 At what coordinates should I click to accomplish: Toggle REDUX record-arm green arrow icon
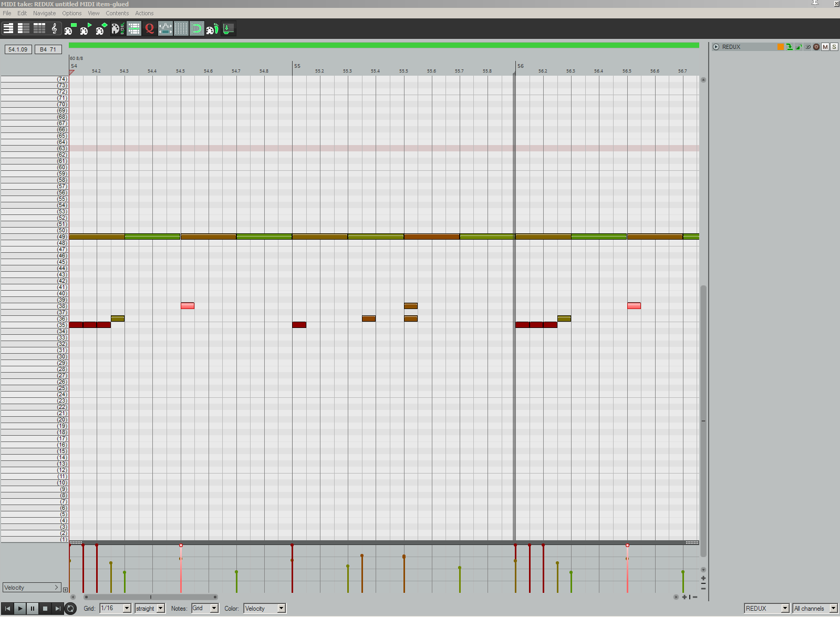(x=790, y=47)
